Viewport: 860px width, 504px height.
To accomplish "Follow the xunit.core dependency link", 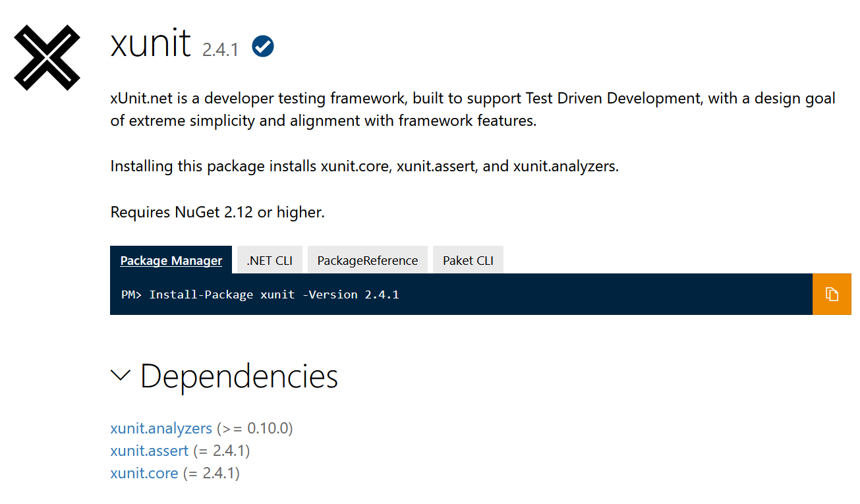I will (x=144, y=473).
